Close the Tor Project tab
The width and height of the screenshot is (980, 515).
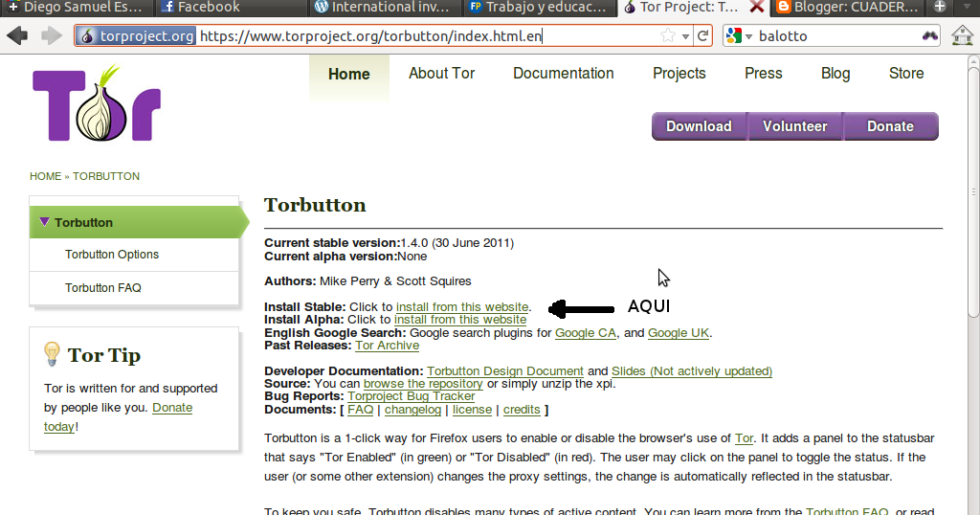757,8
